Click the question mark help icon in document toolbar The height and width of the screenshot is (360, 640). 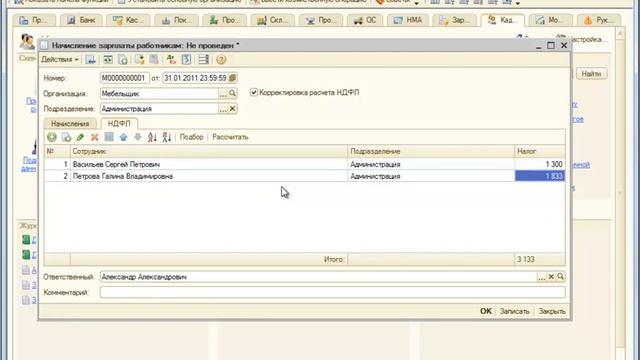pyautogui.click(x=221, y=60)
